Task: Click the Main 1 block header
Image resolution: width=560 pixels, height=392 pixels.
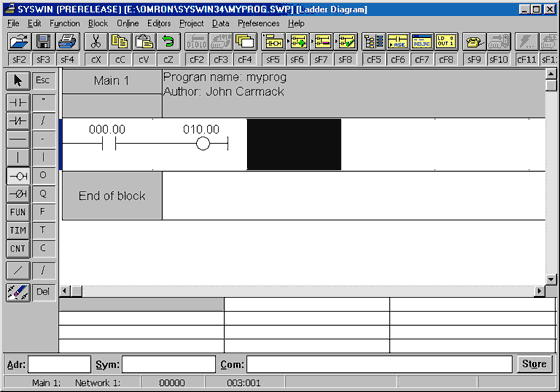Action: tap(112, 81)
